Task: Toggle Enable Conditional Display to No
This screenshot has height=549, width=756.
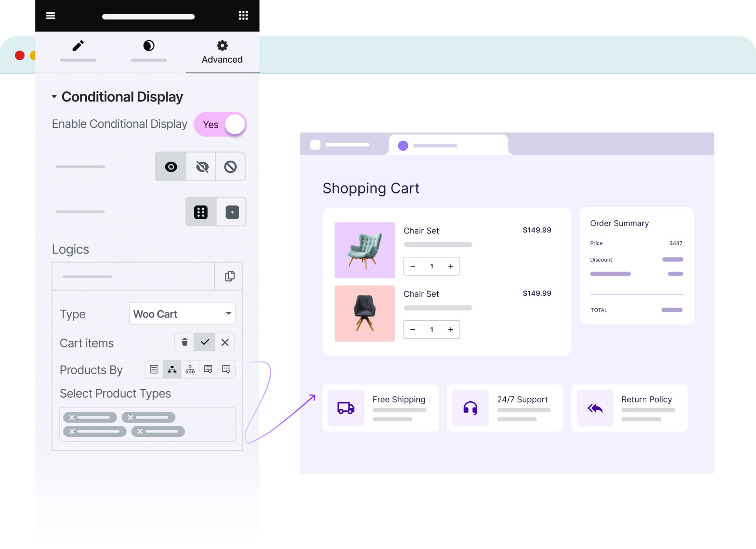Action: (x=220, y=124)
